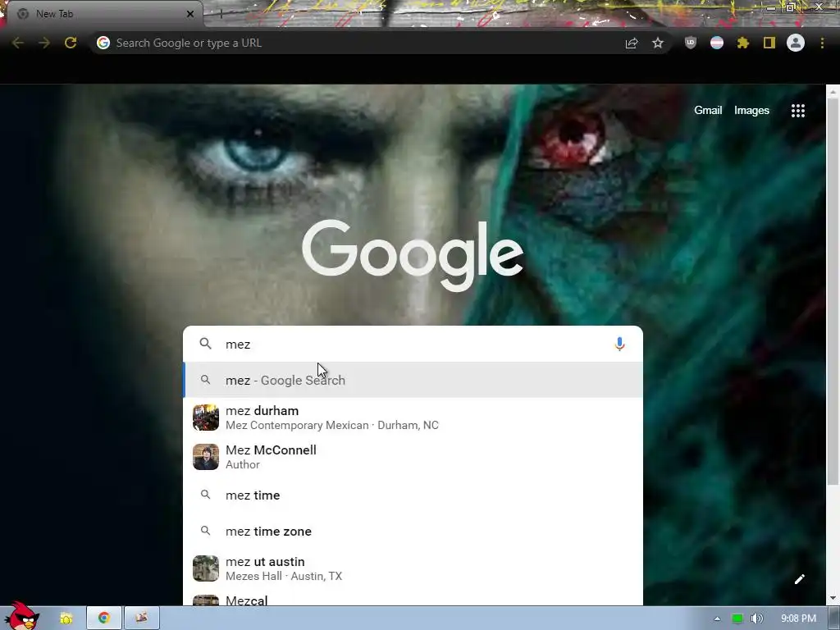Go forward with the forward arrow

(44, 43)
